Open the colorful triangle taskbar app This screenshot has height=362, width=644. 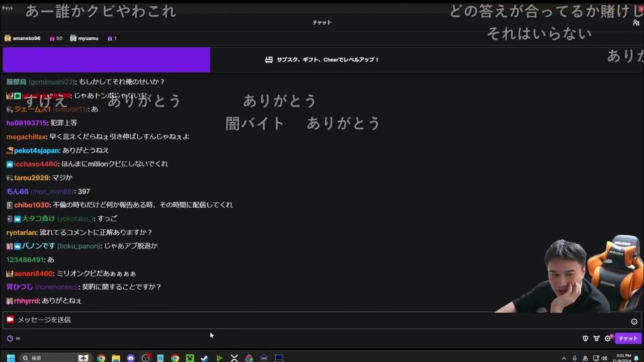click(249, 358)
